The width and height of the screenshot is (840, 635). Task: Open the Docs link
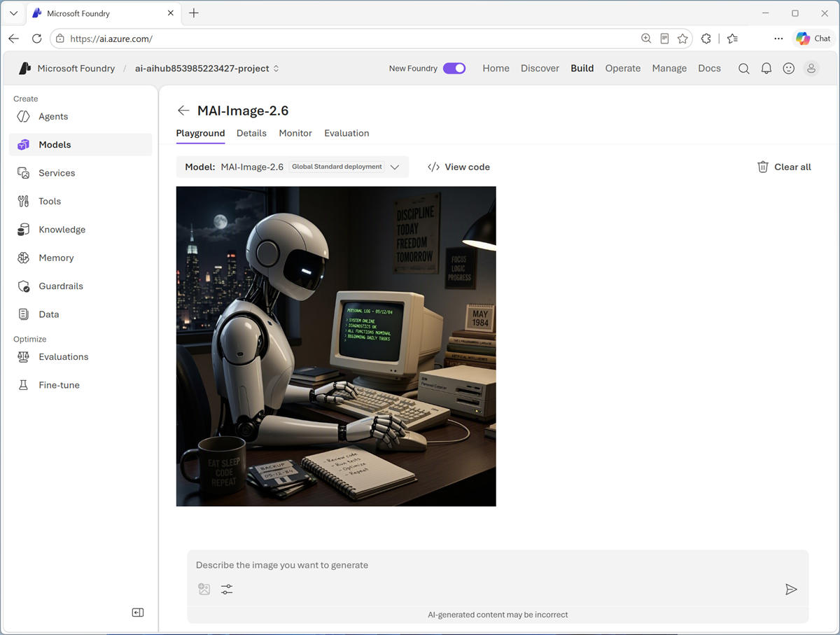tap(709, 69)
